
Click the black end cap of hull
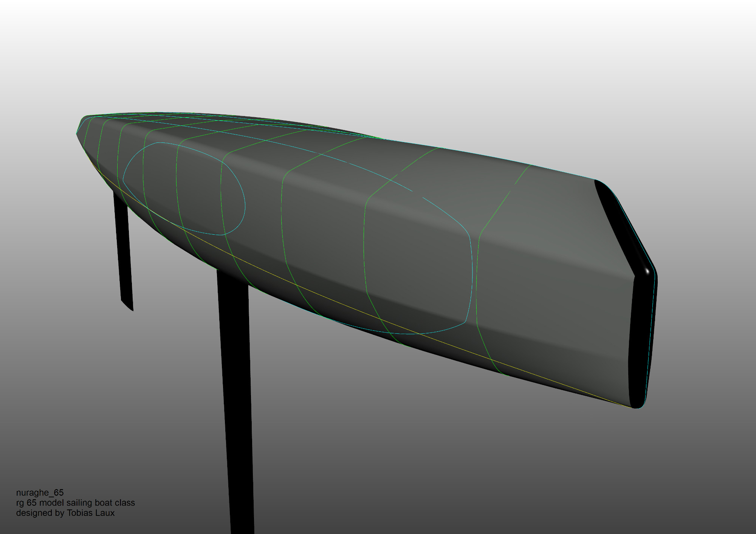pos(640,333)
